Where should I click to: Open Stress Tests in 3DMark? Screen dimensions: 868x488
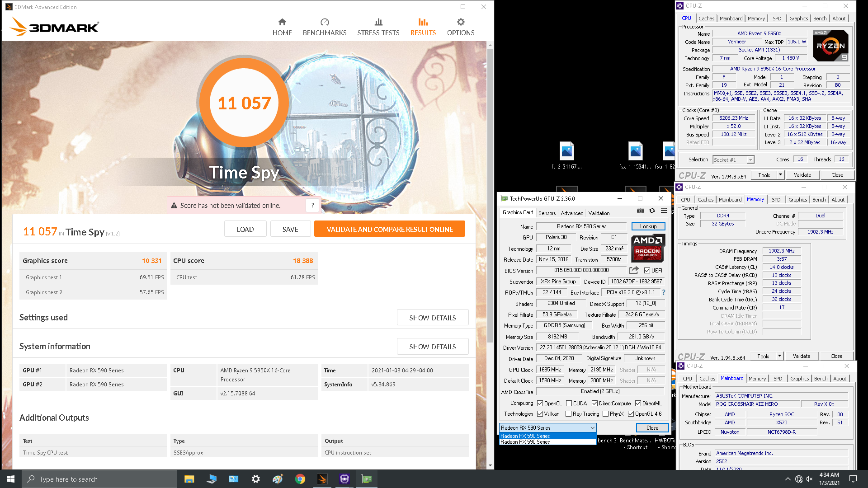[x=378, y=27]
